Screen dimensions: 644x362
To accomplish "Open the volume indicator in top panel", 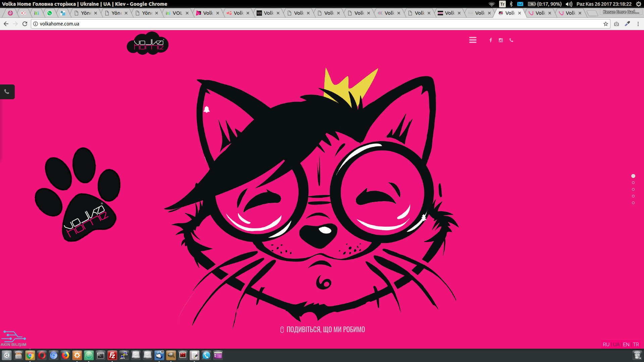I will coord(569,4).
